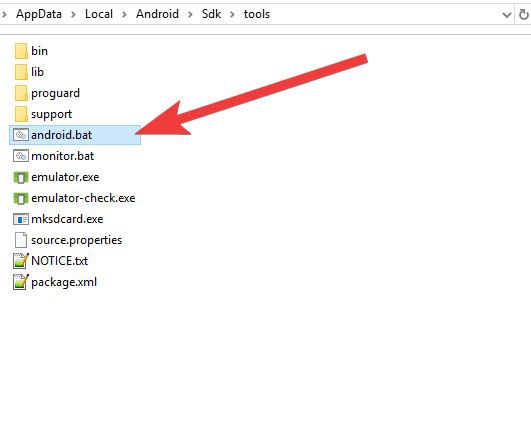Click the tools breadcrumb segment

257,14
